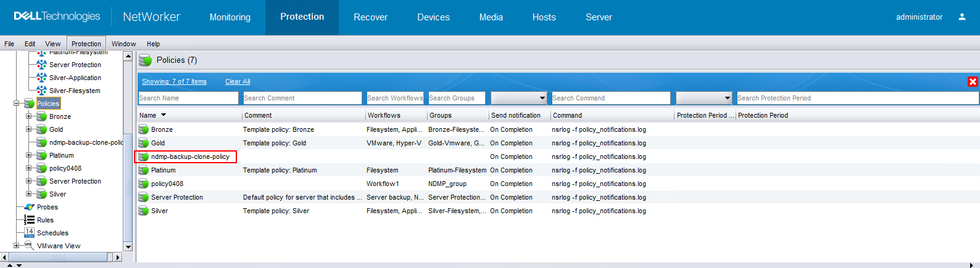Click the Rules list icon in tree
The width and height of the screenshot is (980, 268).
click(x=29, y=220)
